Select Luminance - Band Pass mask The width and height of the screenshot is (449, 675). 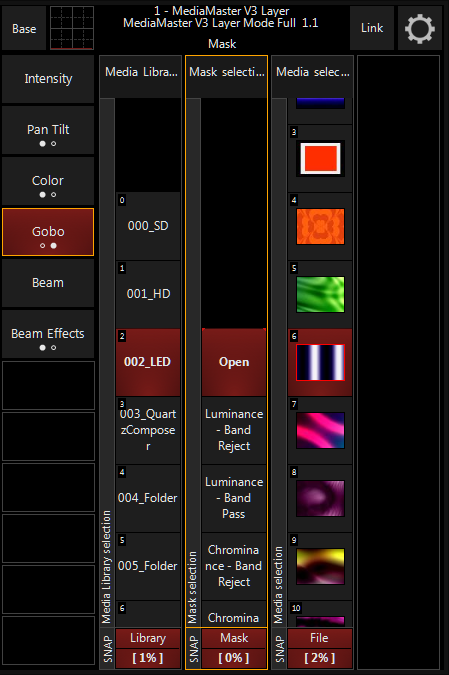pyautogui.click(x=234, y=498)
